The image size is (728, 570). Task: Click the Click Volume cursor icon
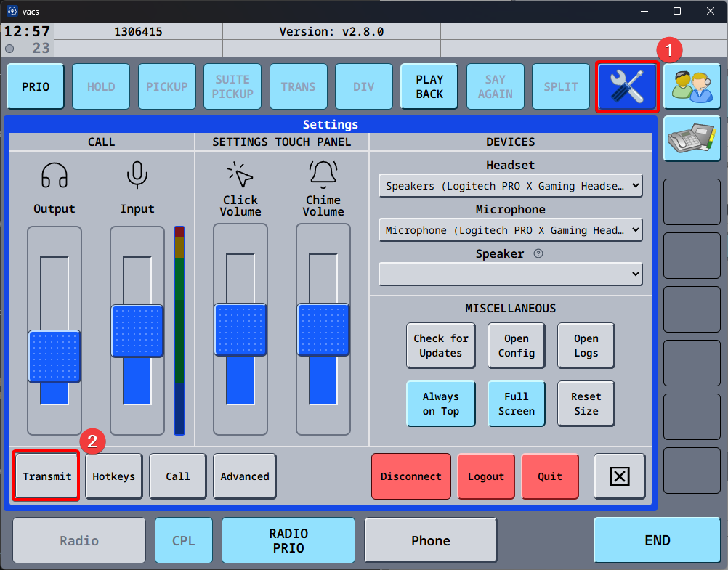(240, 174)
